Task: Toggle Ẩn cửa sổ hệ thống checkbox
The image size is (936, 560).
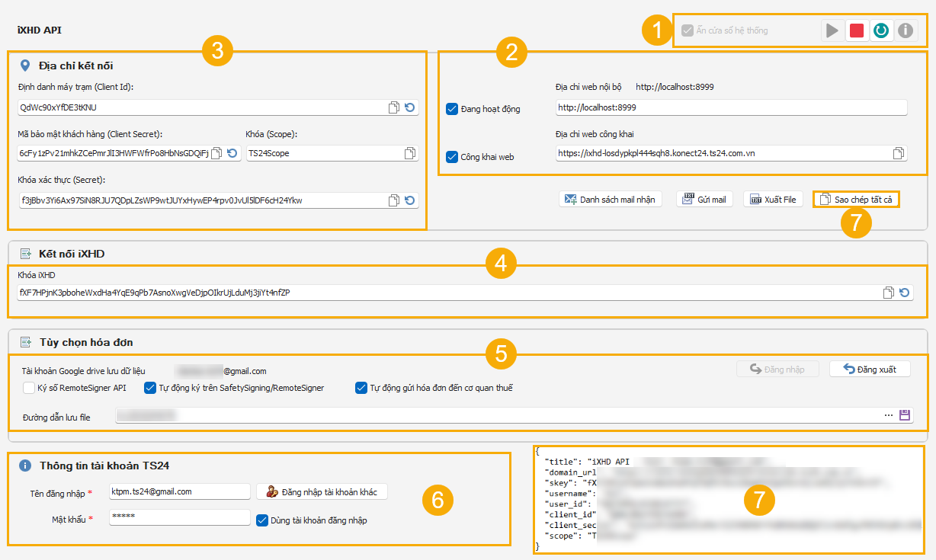Action: [x=688, y=30]
